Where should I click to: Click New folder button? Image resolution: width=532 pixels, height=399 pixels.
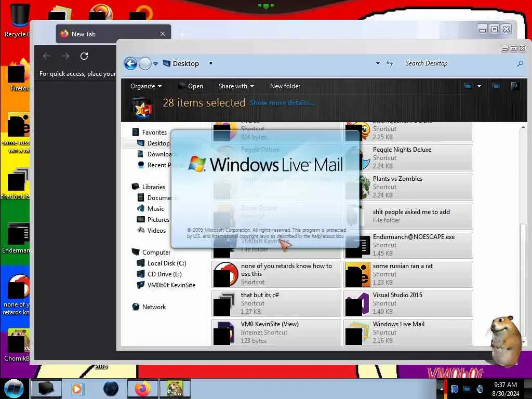coord(285,86)
